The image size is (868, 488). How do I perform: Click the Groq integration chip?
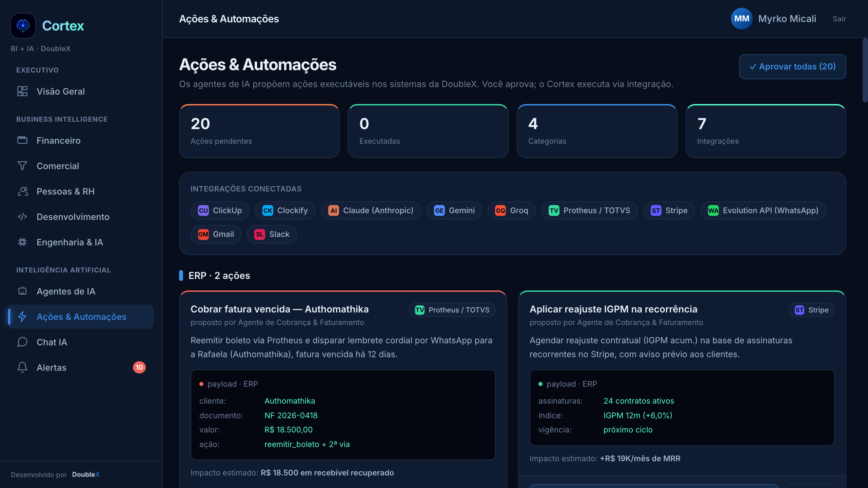pos(511,210)
